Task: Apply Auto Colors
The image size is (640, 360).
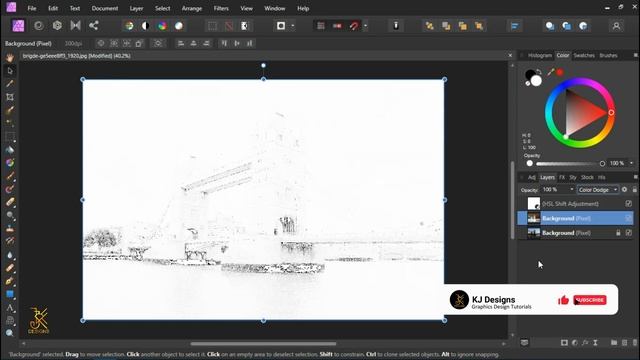Action: (x=162, y=26)
